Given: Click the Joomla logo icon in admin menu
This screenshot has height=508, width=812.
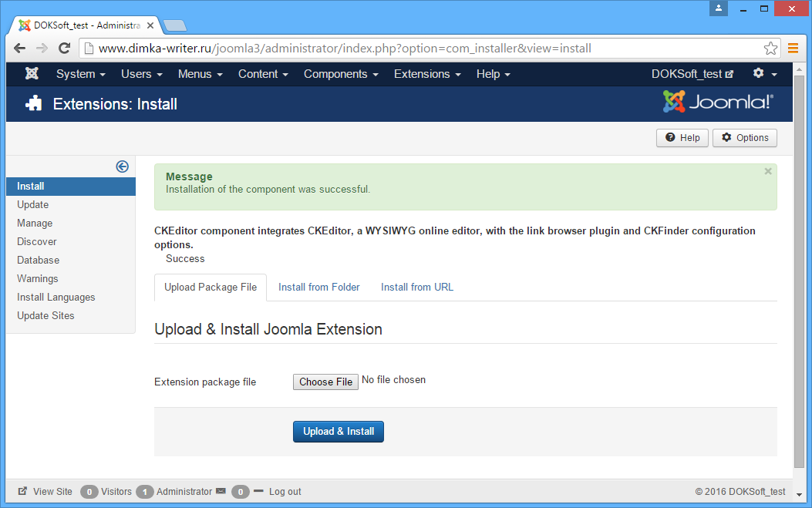Looking at the screenshot, I should click(x=32, y=74).
